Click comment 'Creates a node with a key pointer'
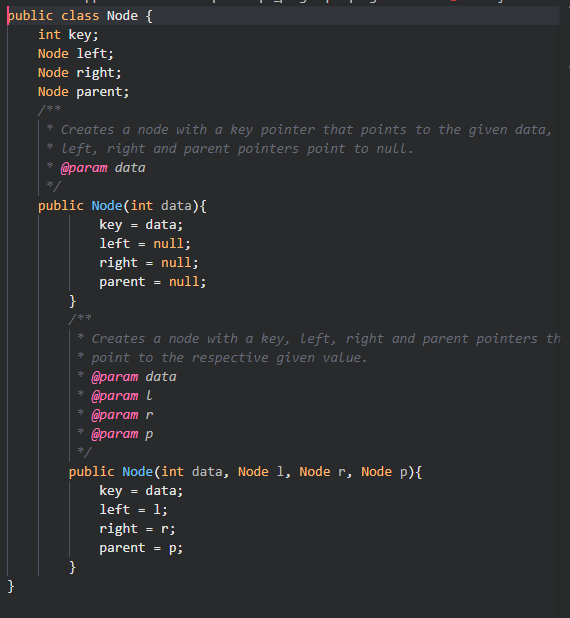 click(x=188, y=130)
